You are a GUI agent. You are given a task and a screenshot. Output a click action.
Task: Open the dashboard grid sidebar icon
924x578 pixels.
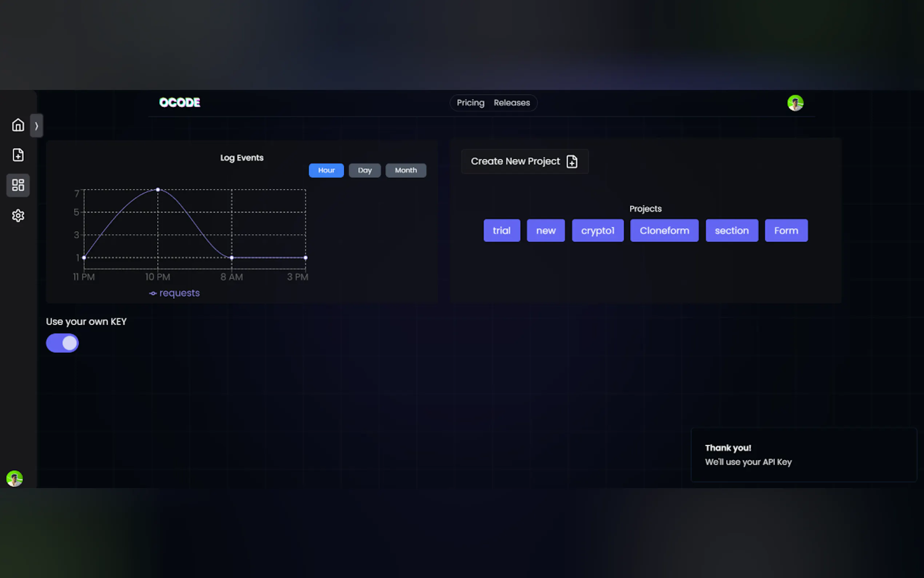(x=18, y=185)
